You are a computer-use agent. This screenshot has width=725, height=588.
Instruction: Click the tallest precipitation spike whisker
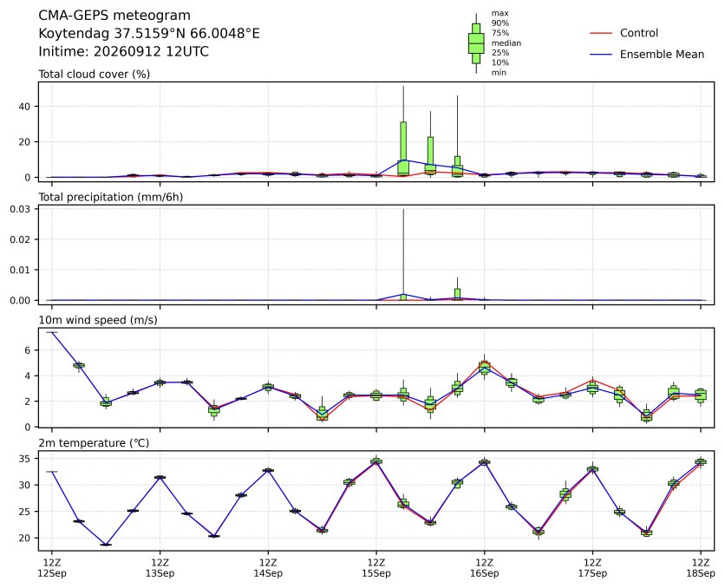coord(403,252)
